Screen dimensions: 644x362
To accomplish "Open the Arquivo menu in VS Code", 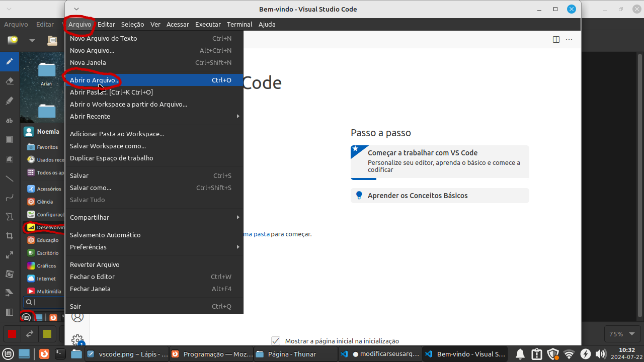I will point(80,24).
